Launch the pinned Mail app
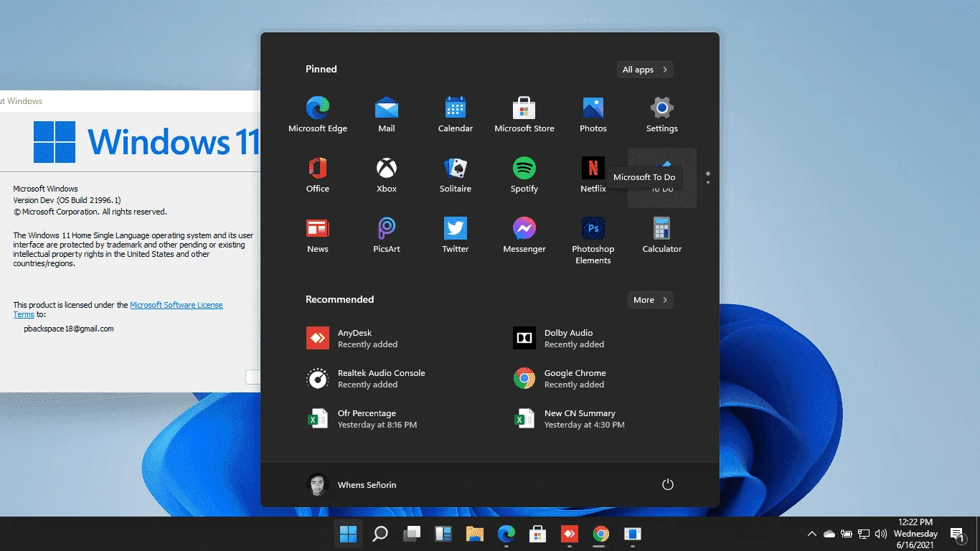Viewport: 980px width, 551px height. [387, 115]
